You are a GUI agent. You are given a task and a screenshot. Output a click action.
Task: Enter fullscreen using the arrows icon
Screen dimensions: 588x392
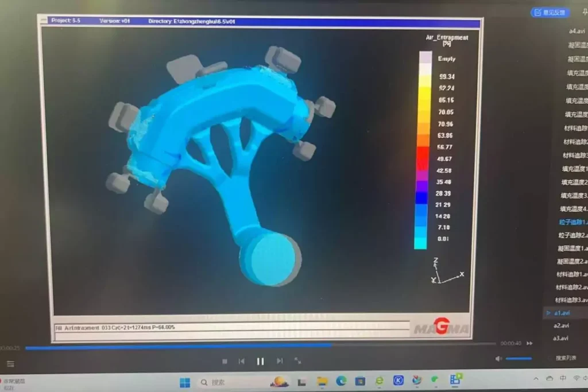tap(299, 361)
